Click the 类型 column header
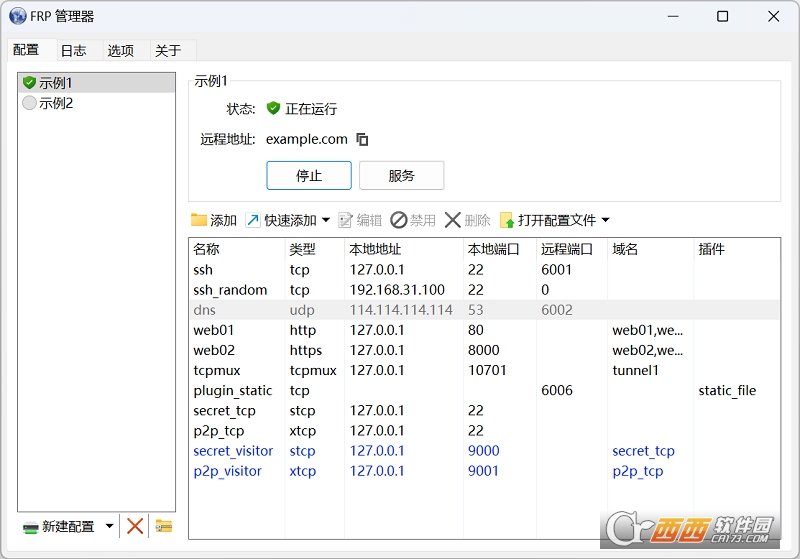Image resolution: width=800 pixels, height=559 pixels. tap(314, 249)
